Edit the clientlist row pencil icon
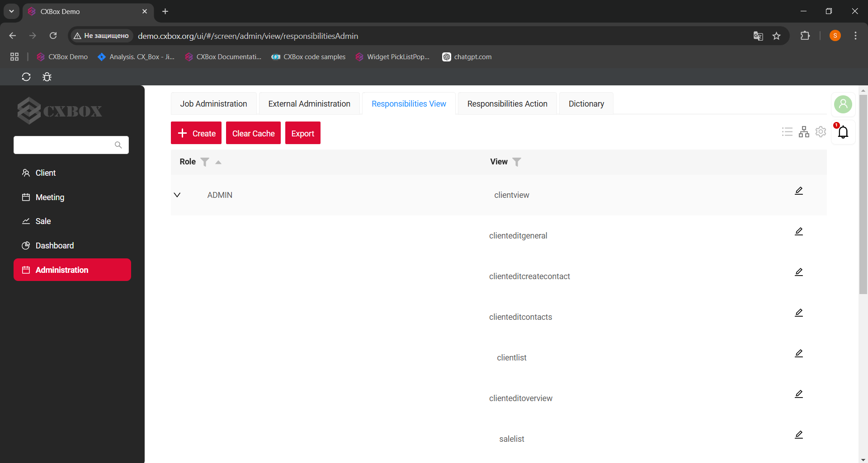The height and width of the screenshot is (463, 868). point(799,353)
